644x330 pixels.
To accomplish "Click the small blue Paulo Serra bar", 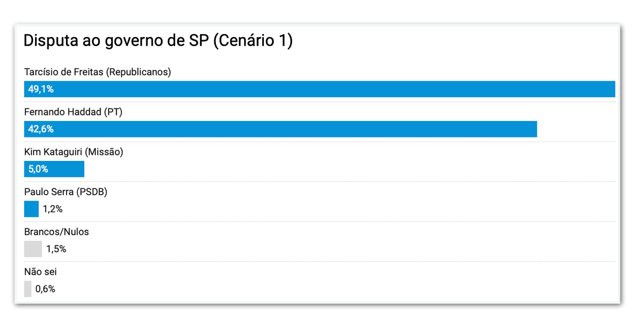I will [31, 209].
